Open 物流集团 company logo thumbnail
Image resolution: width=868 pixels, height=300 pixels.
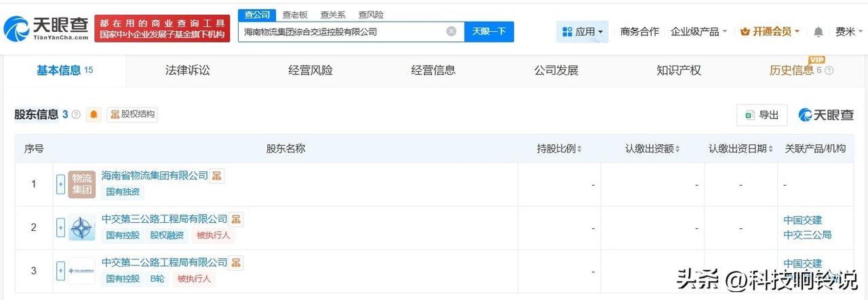(x=82, y=184)
